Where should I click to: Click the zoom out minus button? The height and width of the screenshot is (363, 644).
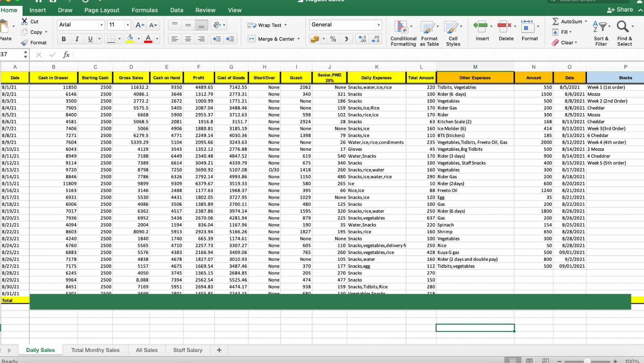point(559,361)
